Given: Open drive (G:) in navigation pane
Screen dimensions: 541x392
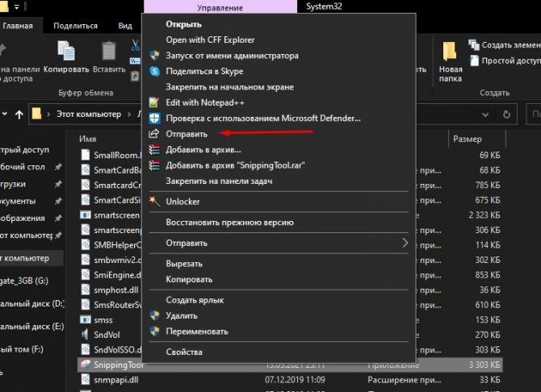Looking at the screenshot, I should (24, 281).
